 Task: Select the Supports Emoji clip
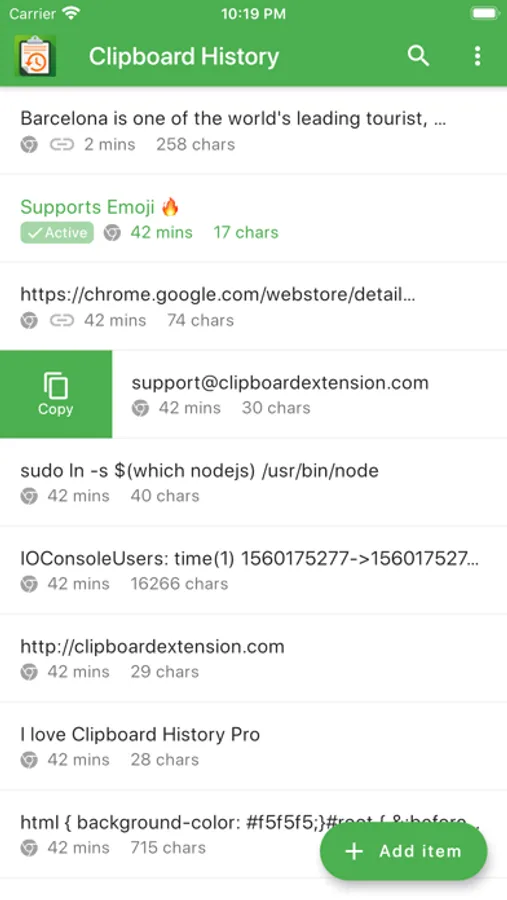click(x=253, y=219)
